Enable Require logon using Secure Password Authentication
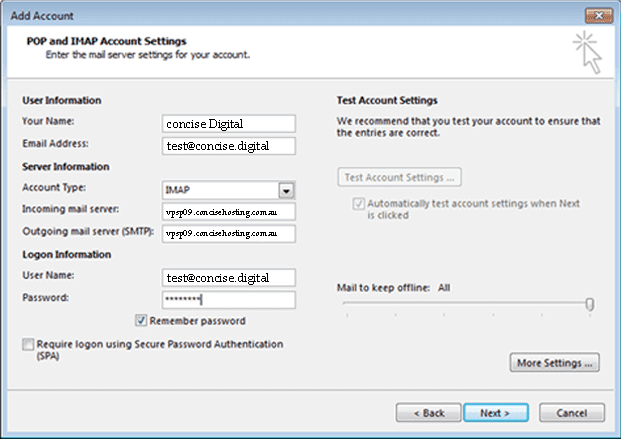 pyautogui.click(x=26, y=345)
